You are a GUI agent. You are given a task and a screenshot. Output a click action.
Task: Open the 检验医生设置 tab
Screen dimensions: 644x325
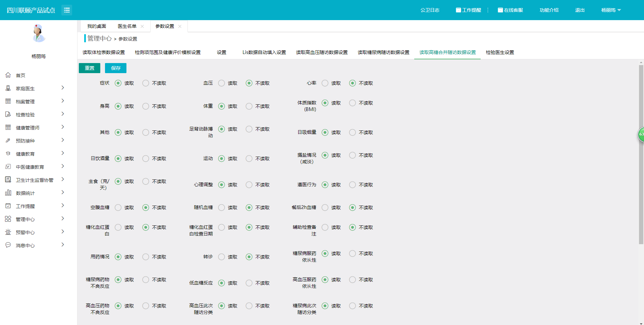[499, 52]
